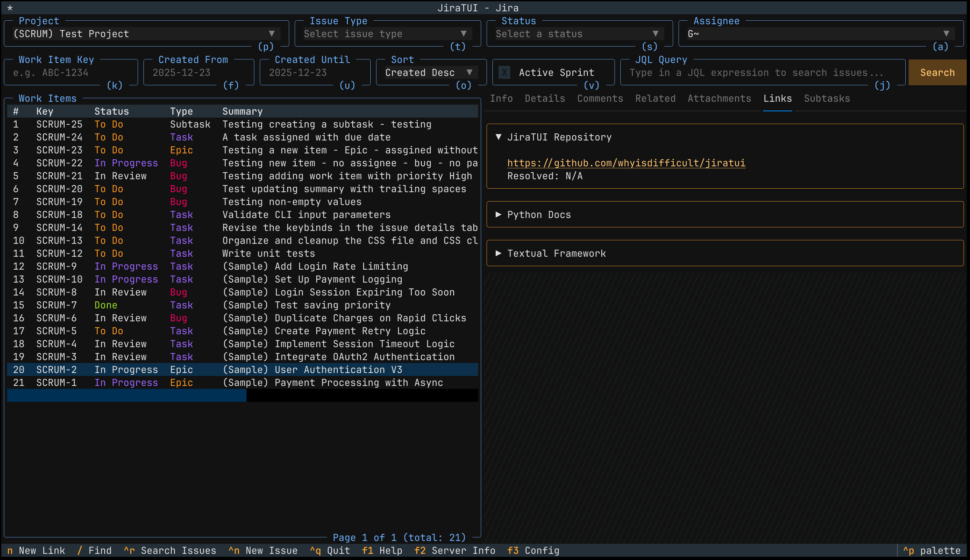Open Config from the footer
Image resolution: width=970 pixels, height=560 pixels.
click(x=533, y=550)
